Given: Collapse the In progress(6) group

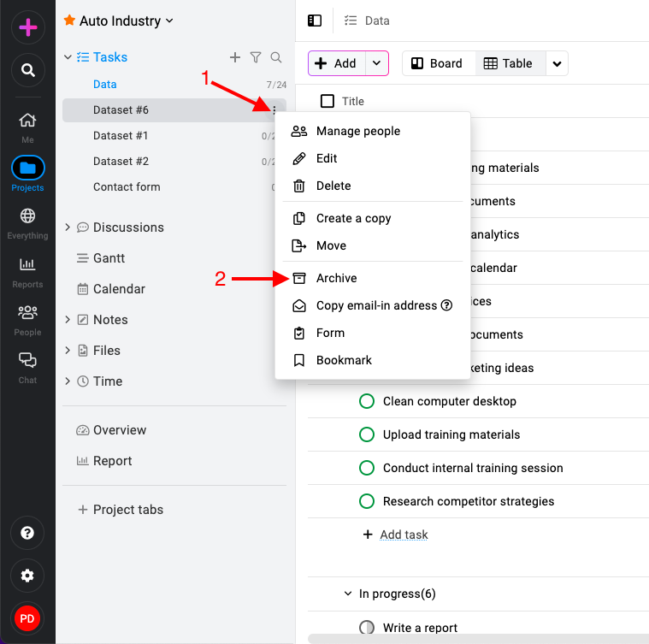Looking at the screenshot, I should [348, 594].
